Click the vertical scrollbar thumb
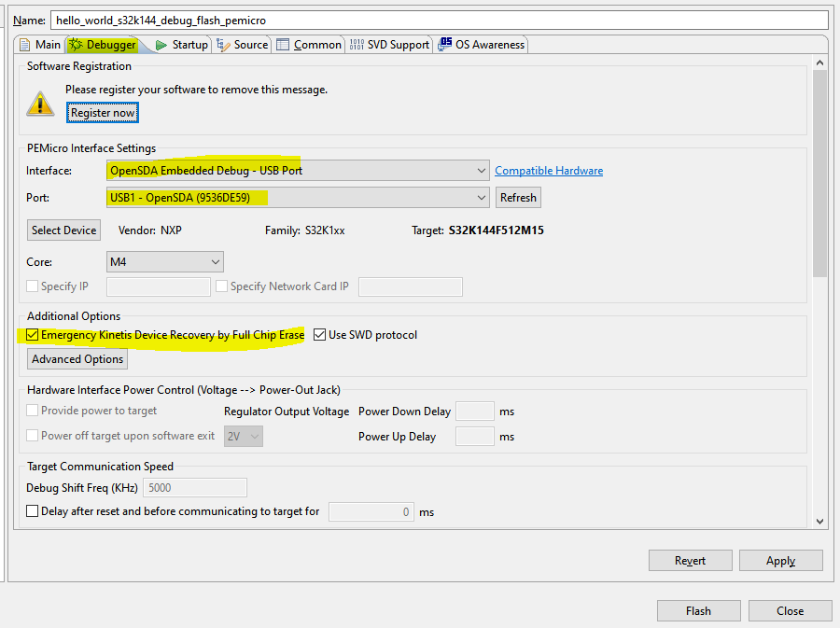The height and width of the screenshot is (628, 840). (x=820, y=174)
